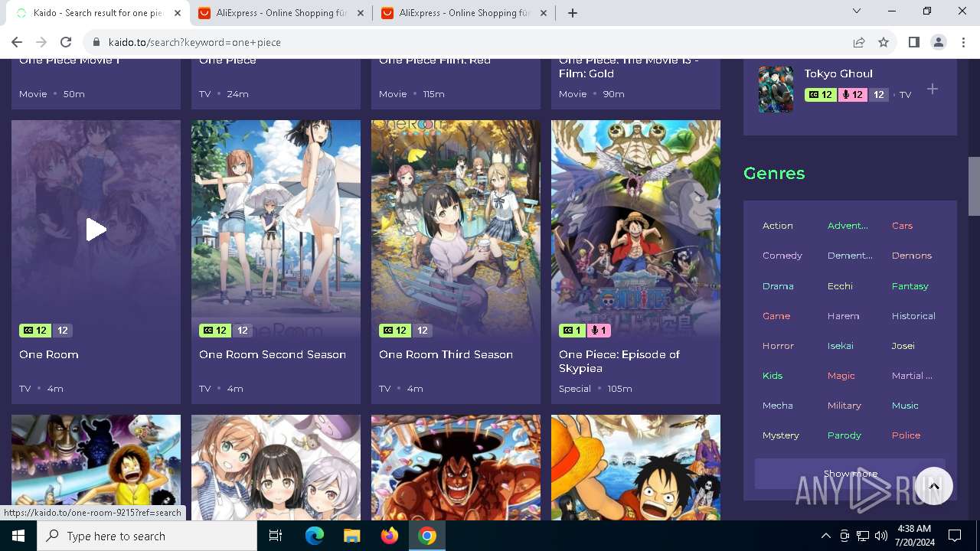Image resolution: width=980 pixels, height=551 pixels.
Task: Select the Ecchi genre
Action: 840,286
